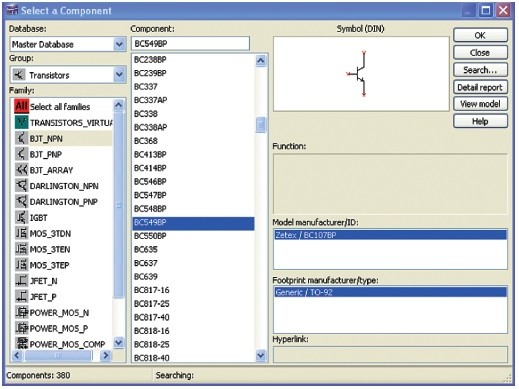Click the Family list scroll up arrow
This screenshot has height=389, width=519.
(x=119, y=105)
